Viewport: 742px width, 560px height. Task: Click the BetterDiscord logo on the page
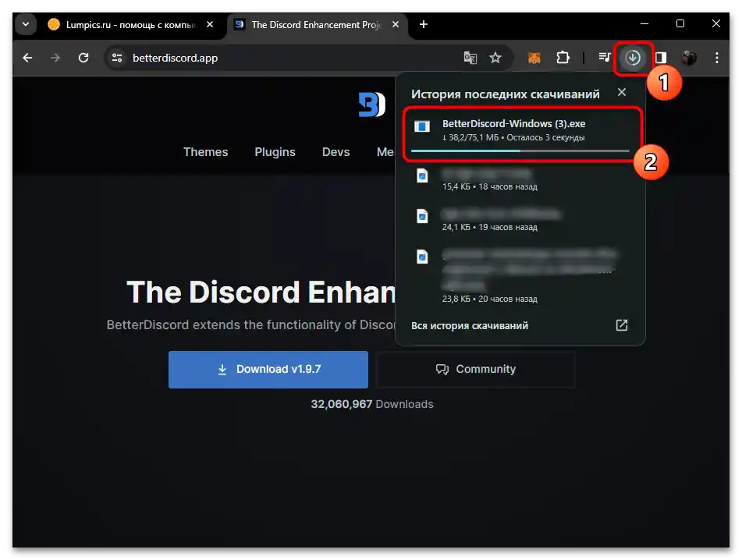371,104
